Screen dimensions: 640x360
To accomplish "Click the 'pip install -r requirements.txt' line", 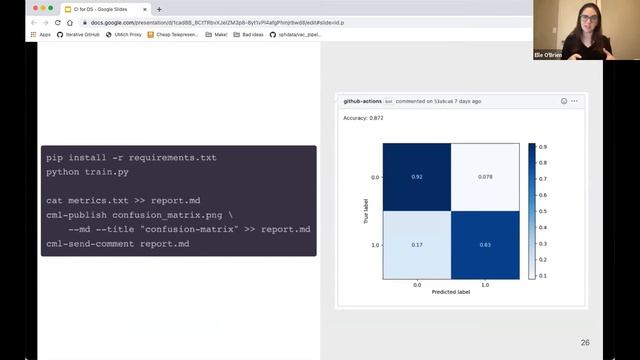I will (131, 158).
